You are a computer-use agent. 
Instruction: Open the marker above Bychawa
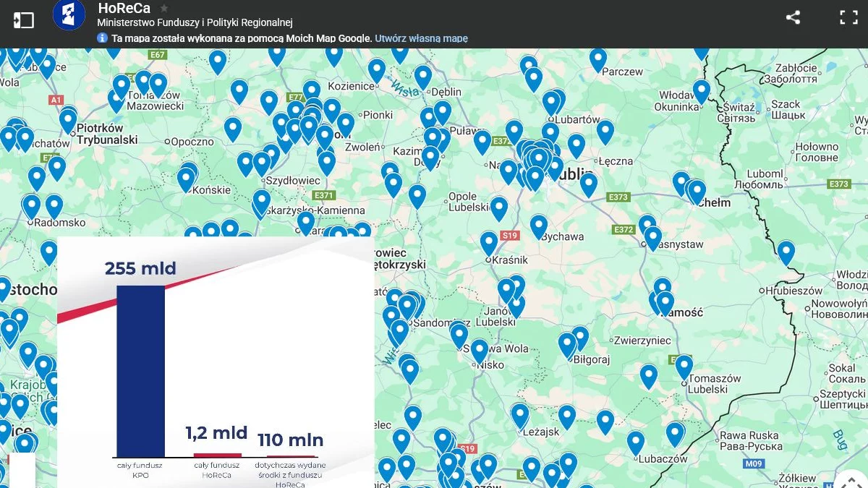point(538,225)
